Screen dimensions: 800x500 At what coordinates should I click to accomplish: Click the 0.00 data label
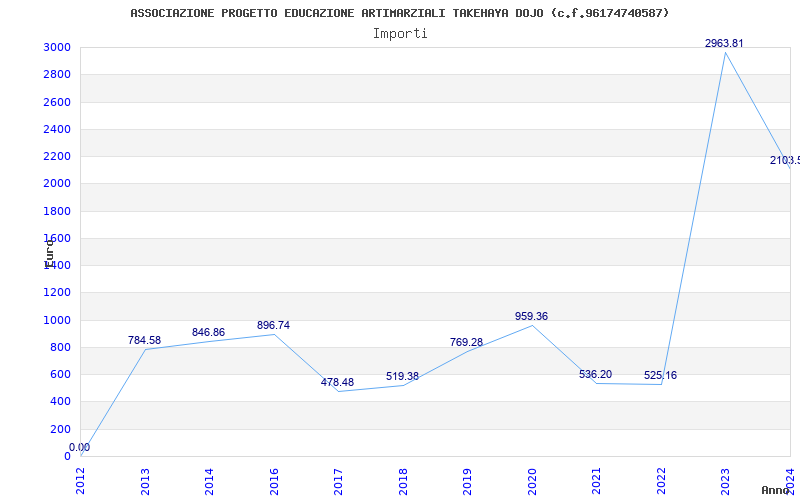79,448
